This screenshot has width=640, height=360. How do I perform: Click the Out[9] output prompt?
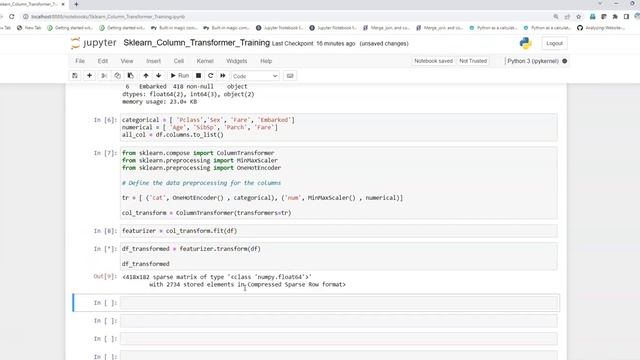(105, 277)
